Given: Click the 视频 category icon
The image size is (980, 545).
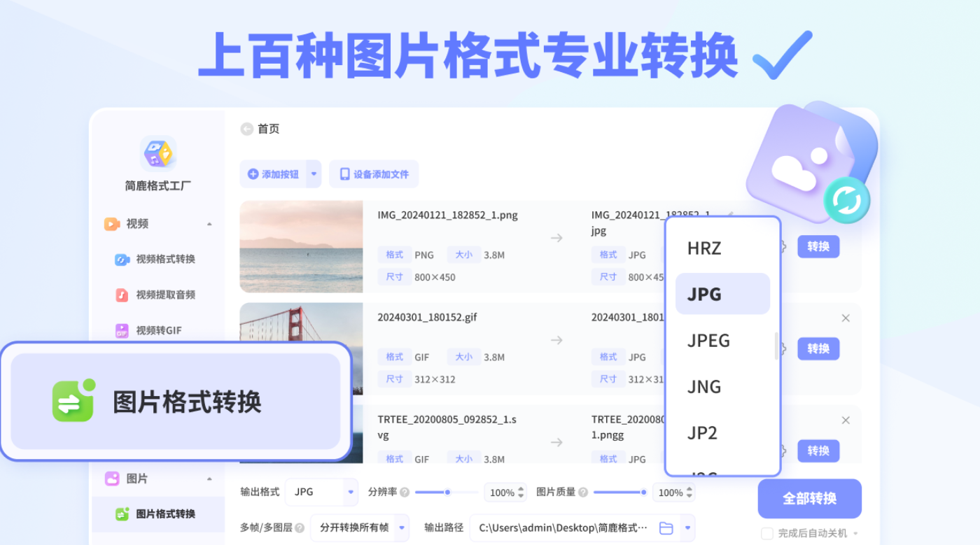Looking at the screenshot, I should point(112,224).
